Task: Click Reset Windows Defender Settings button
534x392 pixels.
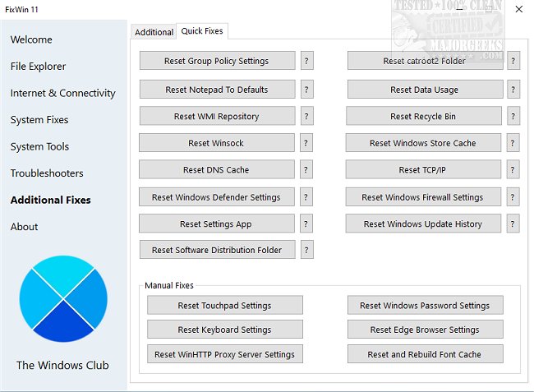Action: pos(217,197)
